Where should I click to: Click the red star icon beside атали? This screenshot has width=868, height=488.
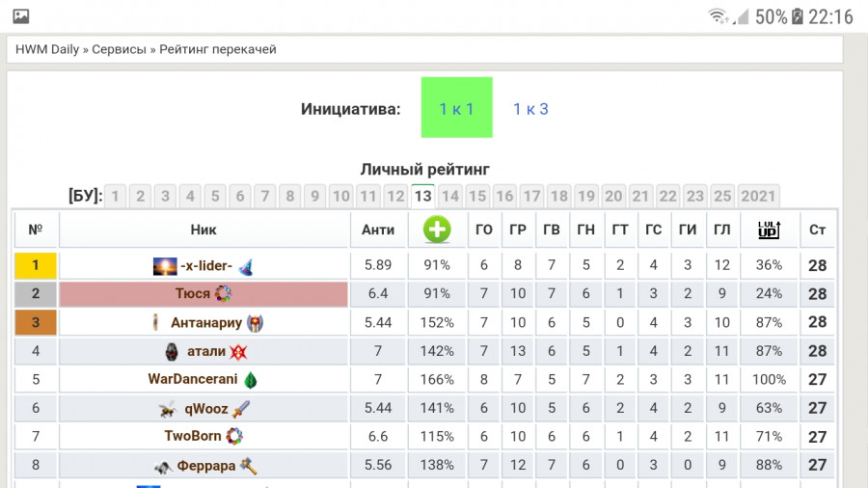pos(238,351)
